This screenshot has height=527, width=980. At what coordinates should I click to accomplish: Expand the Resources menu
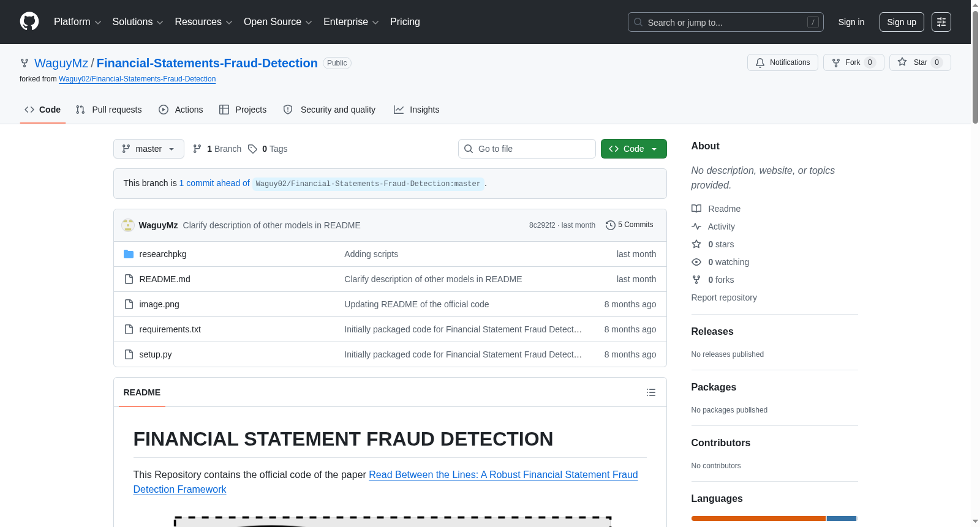click(x=203, y=22)
